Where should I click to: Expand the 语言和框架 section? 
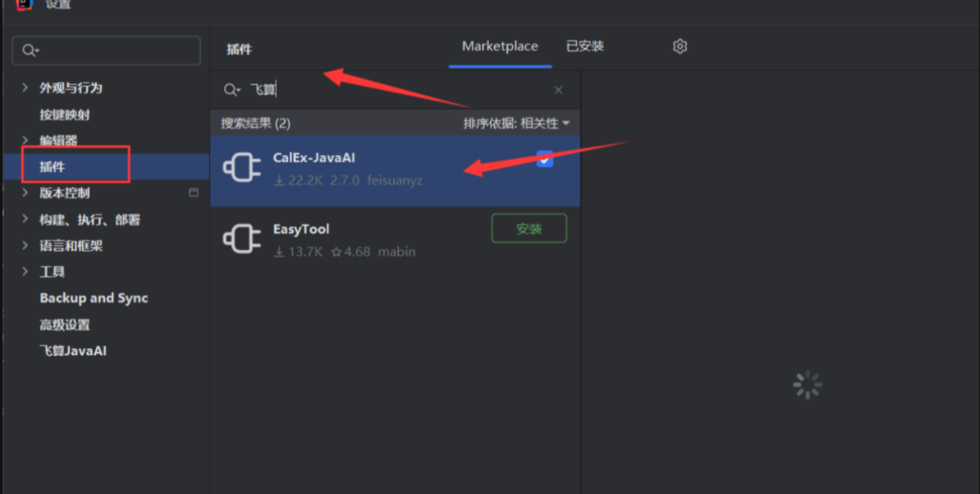25,245
